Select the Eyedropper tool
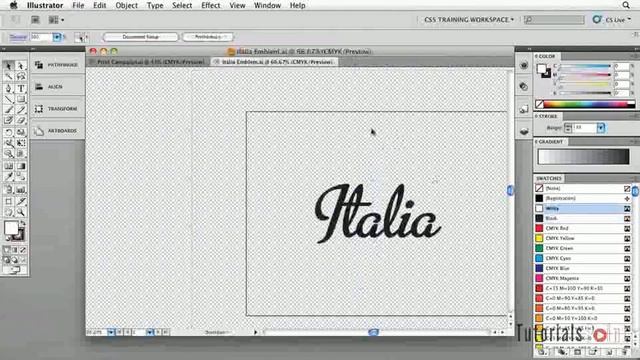The height and width of the screenshot is (360, 640). [9, 177]
